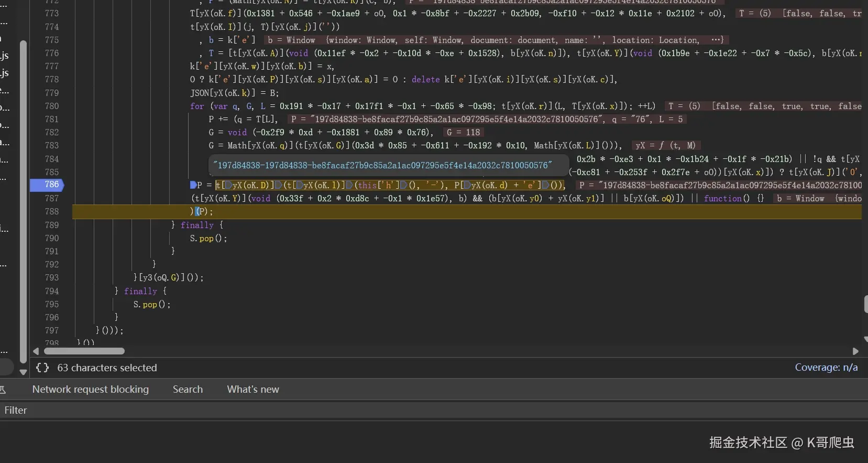Click the Filter input field
The width and height of the screenshot is (868, 463).
coord(434,410)
